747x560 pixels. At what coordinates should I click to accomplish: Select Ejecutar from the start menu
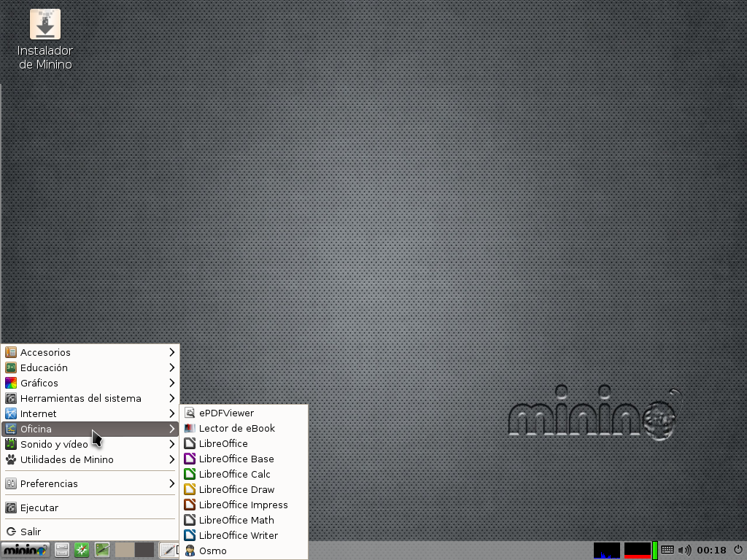click(x=39, y=507)
